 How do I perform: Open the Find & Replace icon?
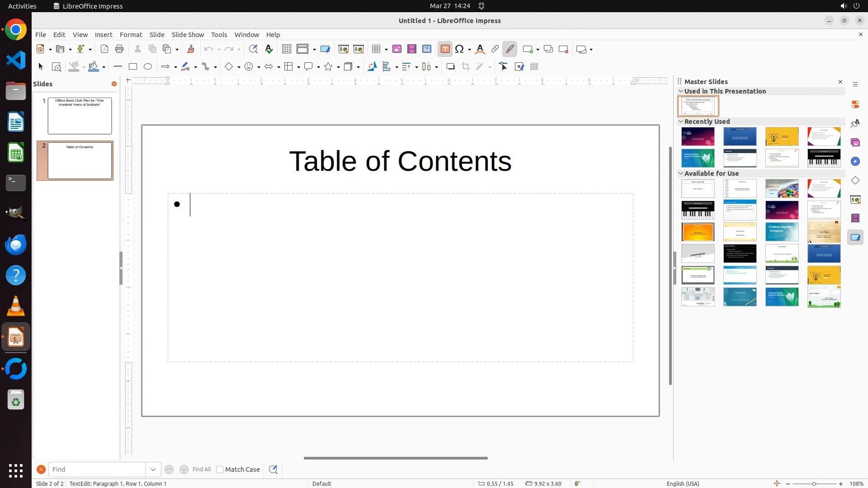pyautogui.click(x=253, y=49)
